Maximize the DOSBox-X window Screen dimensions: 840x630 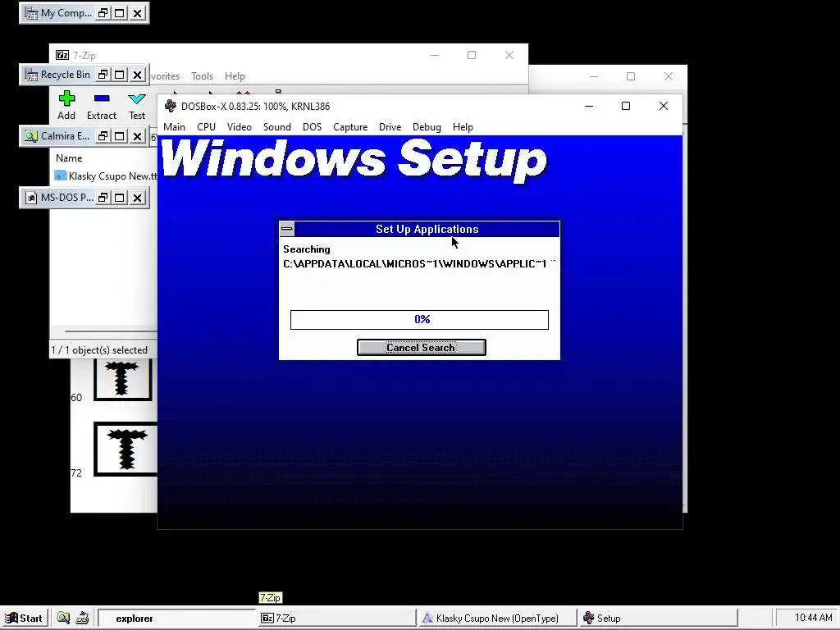pyautogui.click(x=626, y=106)
